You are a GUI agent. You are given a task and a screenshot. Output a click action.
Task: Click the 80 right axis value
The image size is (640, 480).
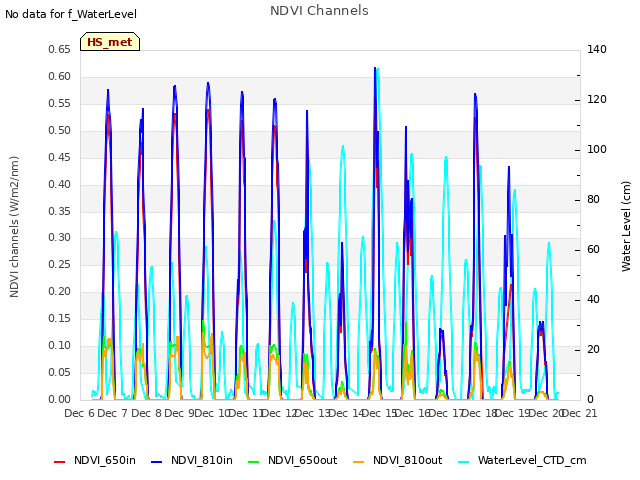click(593, 200)
